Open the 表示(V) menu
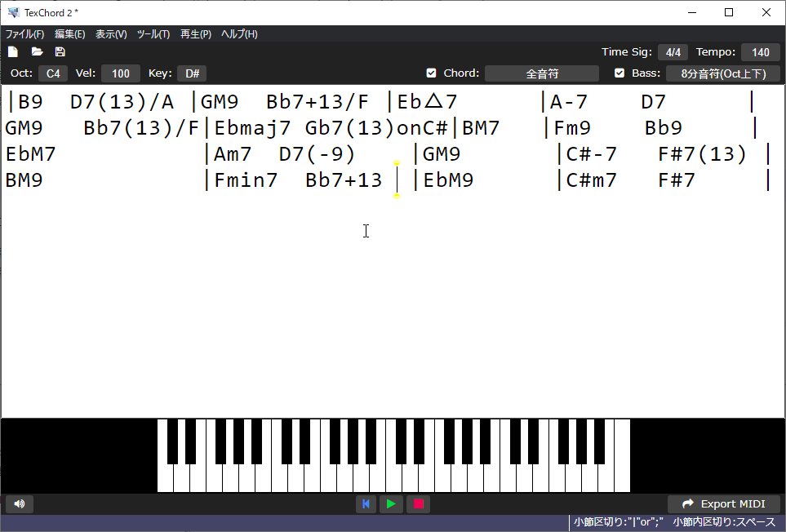Viewport: 786px width, 532px height. click(x=111, y=34)
